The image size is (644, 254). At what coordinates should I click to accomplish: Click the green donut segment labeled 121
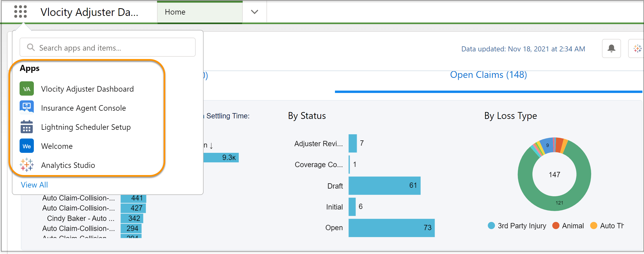[x=559, y=203]
